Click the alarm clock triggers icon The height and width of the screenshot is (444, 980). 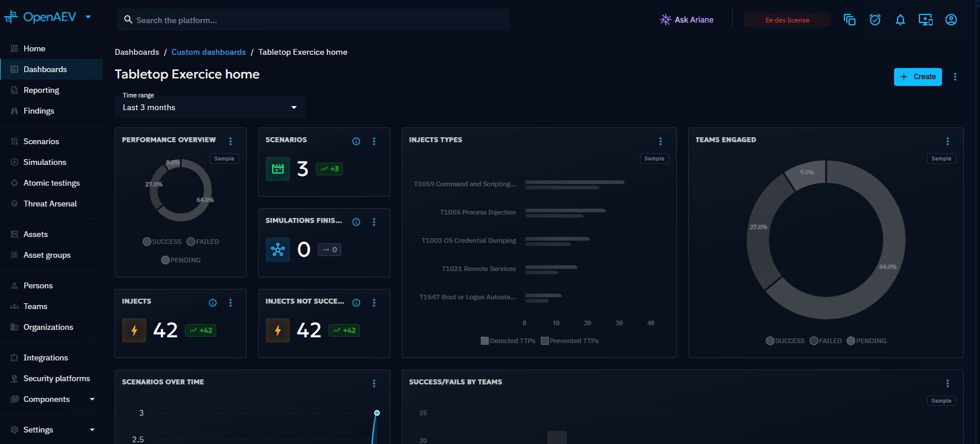pyautogui.click(x=875, y=20)
